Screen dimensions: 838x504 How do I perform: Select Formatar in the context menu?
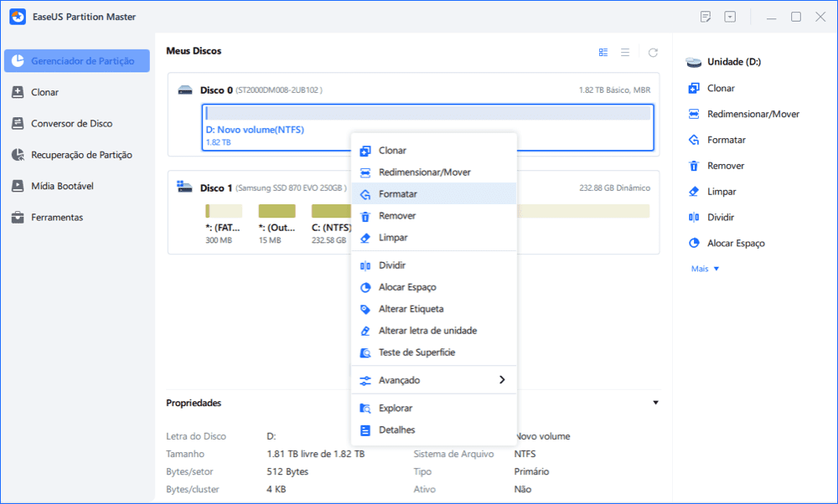[433, 193]
